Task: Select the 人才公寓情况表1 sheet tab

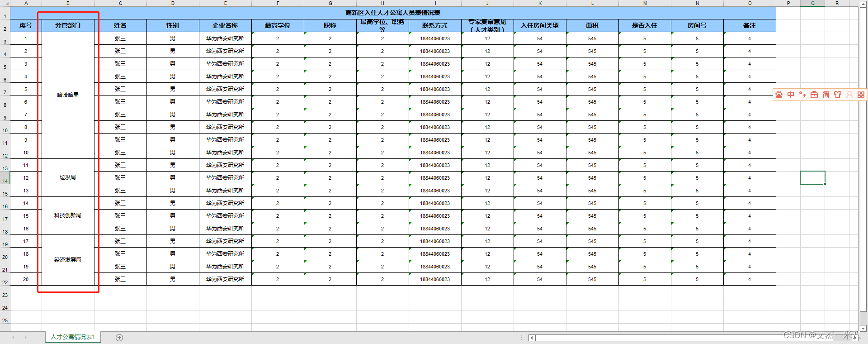Action: click(73, 337)
